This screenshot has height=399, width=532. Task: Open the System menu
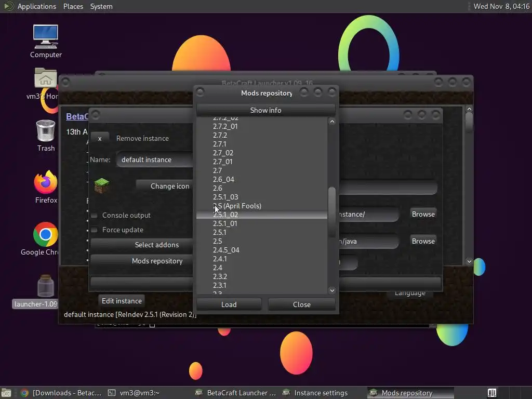[x=101, y=6]
